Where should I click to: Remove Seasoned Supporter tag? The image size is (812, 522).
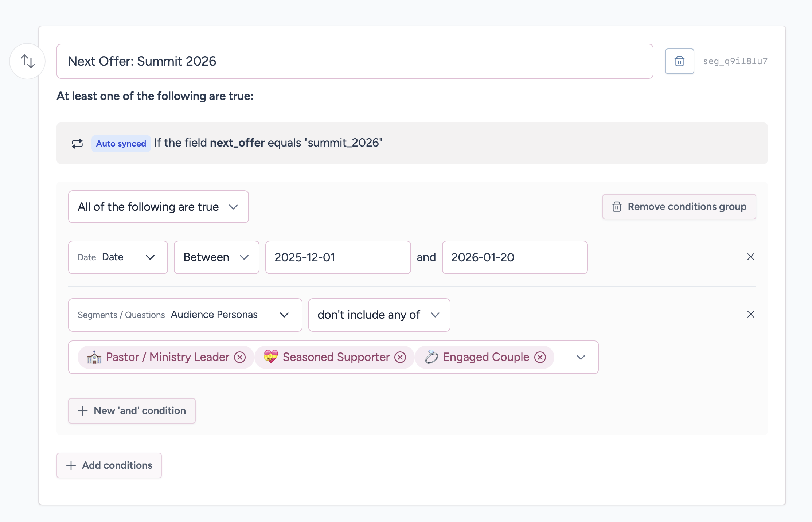(x=400, y=357)
